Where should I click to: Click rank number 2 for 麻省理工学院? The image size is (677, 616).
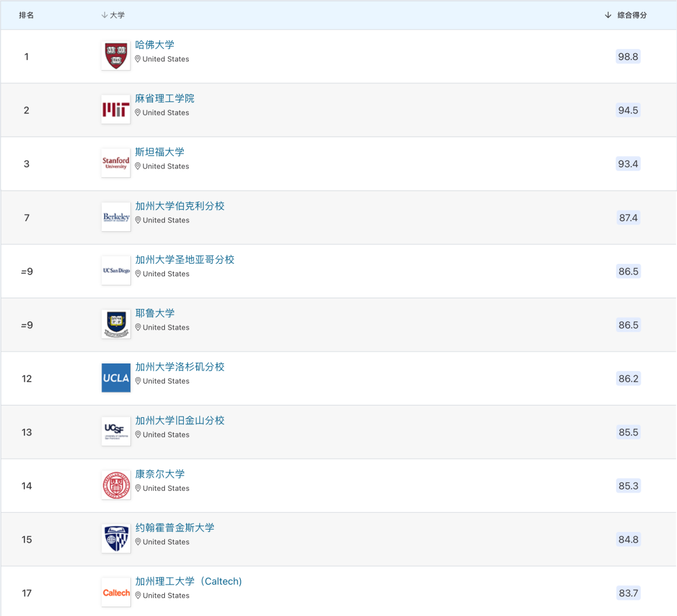[x=26, y=110]
